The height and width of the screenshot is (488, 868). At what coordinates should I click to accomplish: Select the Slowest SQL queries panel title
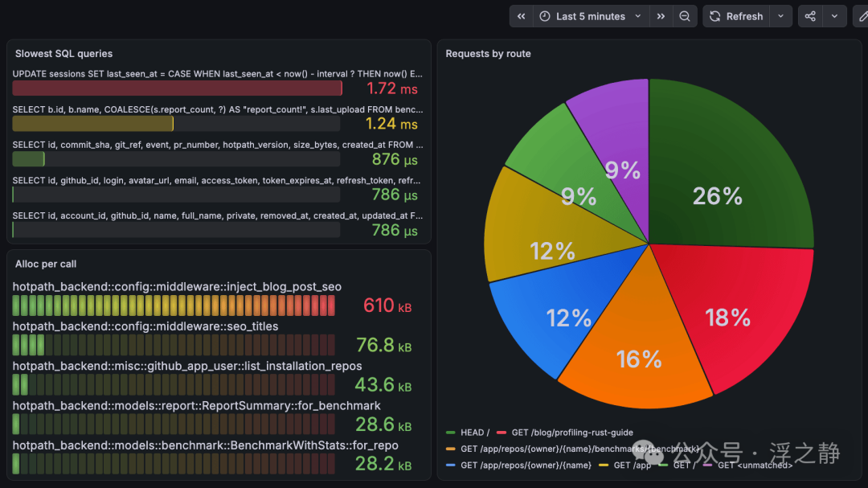tap(63, 54)
